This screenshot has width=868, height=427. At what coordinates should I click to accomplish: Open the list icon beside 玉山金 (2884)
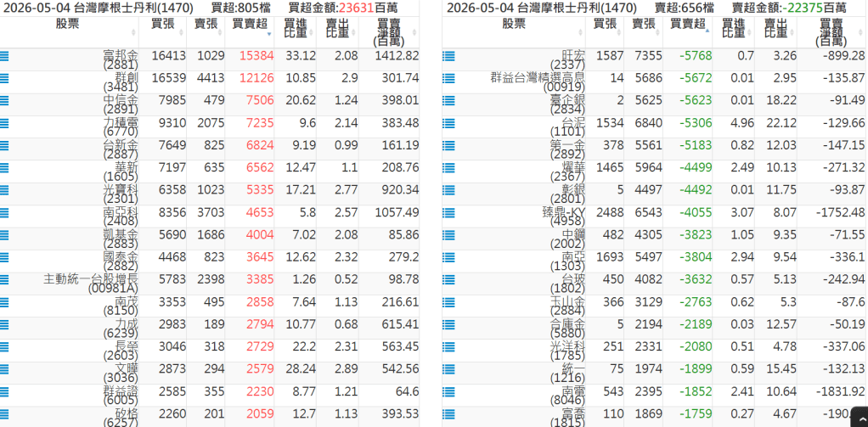tap(448, 302)
